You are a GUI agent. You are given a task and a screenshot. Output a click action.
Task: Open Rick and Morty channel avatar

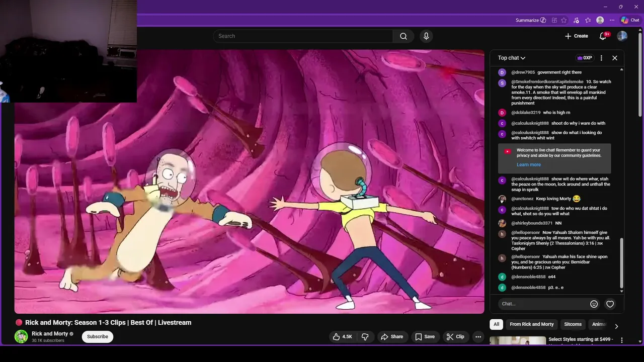point(21,337)
